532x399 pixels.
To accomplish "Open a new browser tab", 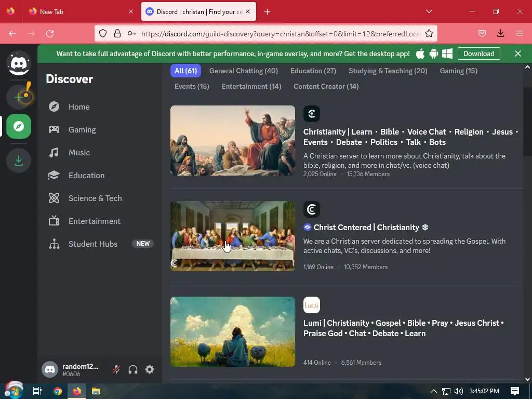I will [x=268, y=12].
